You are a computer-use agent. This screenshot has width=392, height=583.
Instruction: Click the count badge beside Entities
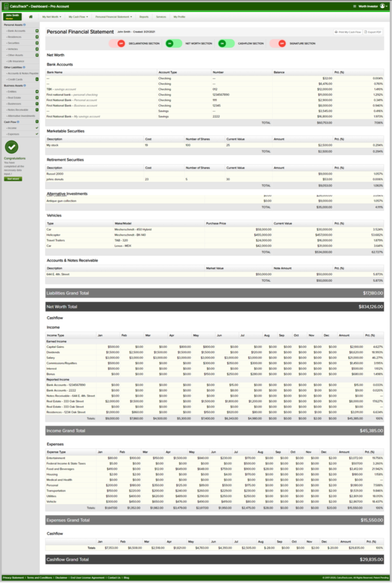(37, 92)
